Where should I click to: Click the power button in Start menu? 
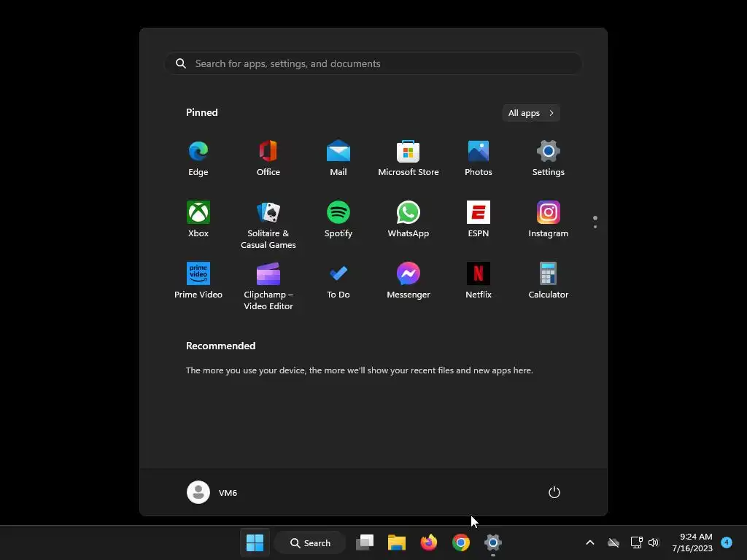554,492
